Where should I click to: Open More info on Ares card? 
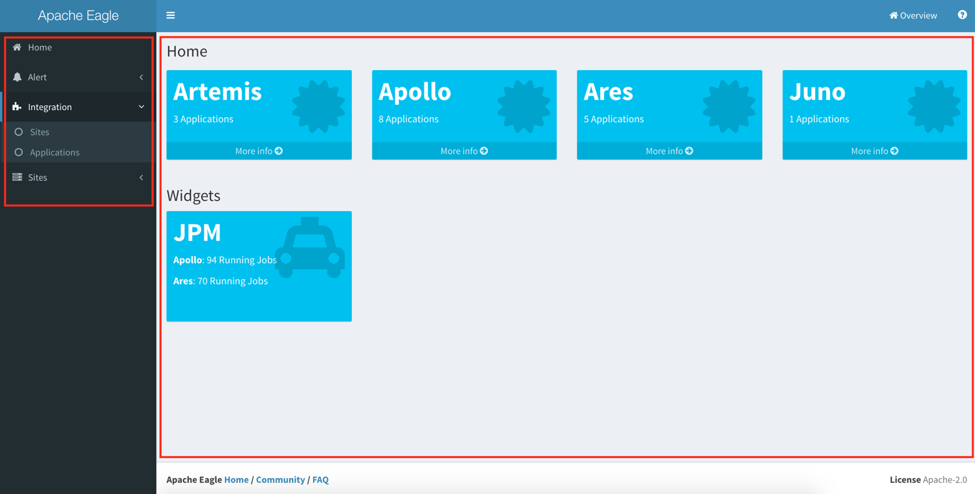click(669, 151)
